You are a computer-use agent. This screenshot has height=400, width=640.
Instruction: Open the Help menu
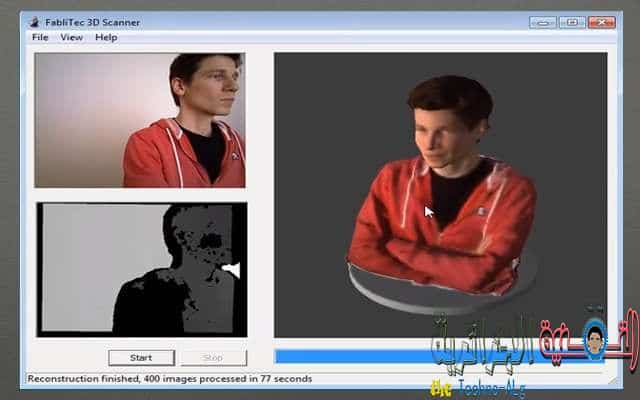[106, 37]
